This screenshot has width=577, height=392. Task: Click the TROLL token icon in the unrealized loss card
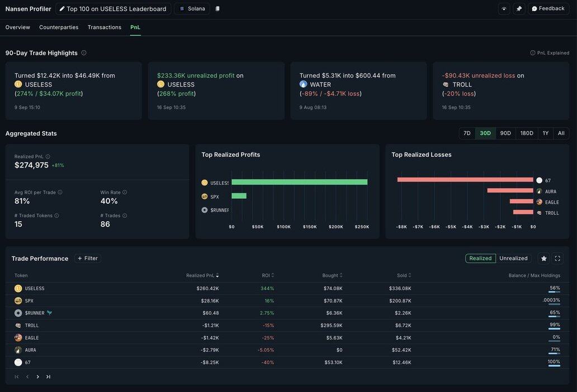coord(446,84)
